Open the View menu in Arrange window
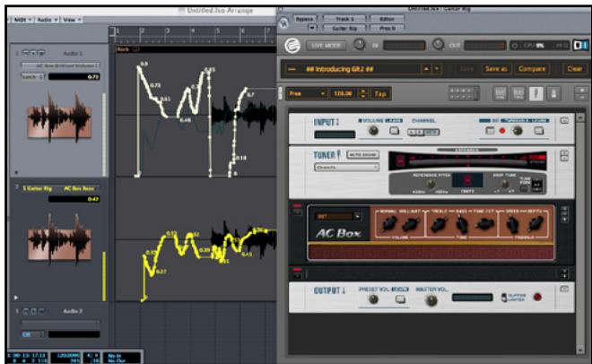The image size is (592, 364). (x=72, y=20)
